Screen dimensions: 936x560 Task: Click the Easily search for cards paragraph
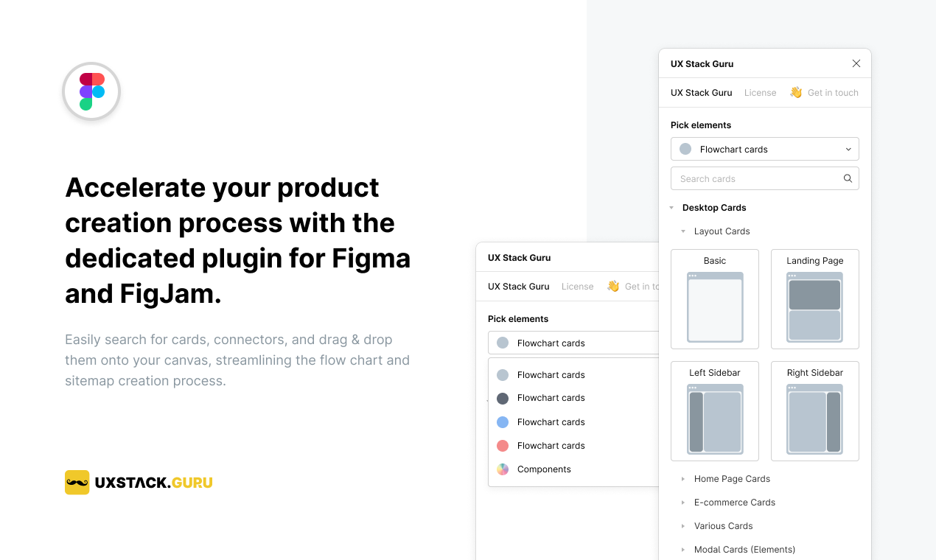coord(237,360)
